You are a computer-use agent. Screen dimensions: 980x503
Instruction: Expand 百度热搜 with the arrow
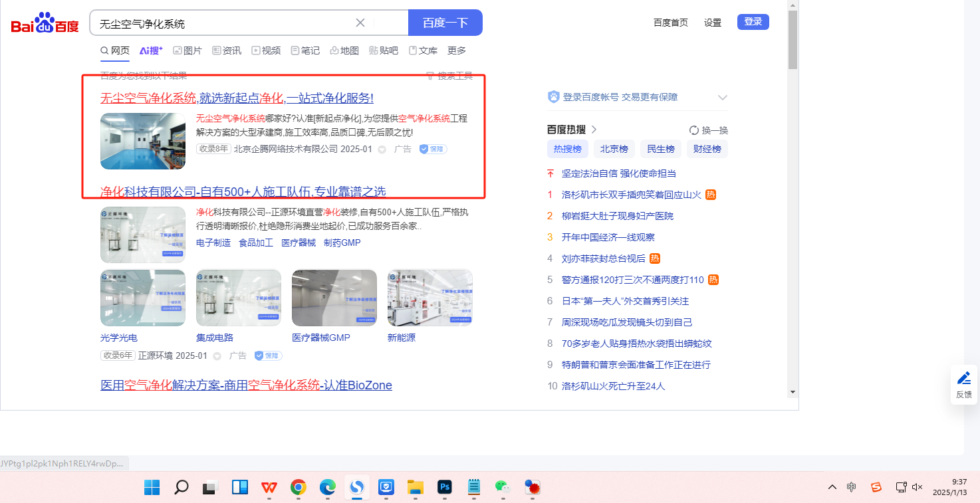pyautogui.click(x=594, y=130)
